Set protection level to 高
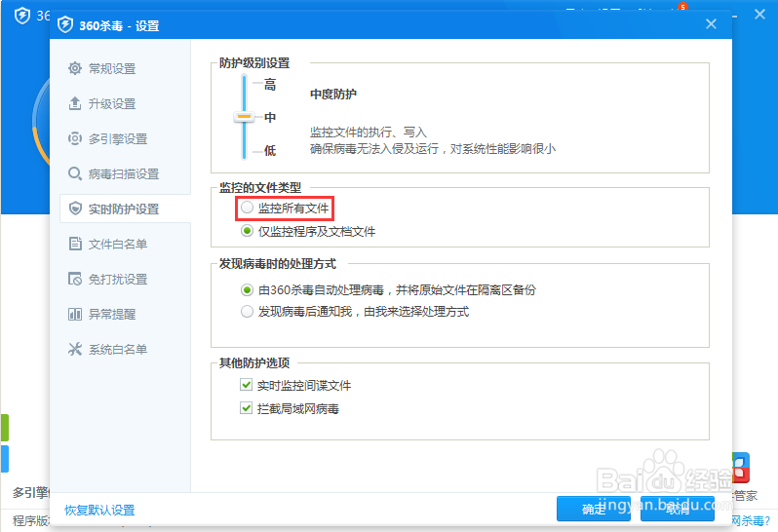 pyautogui.click(x=270, y=85)
